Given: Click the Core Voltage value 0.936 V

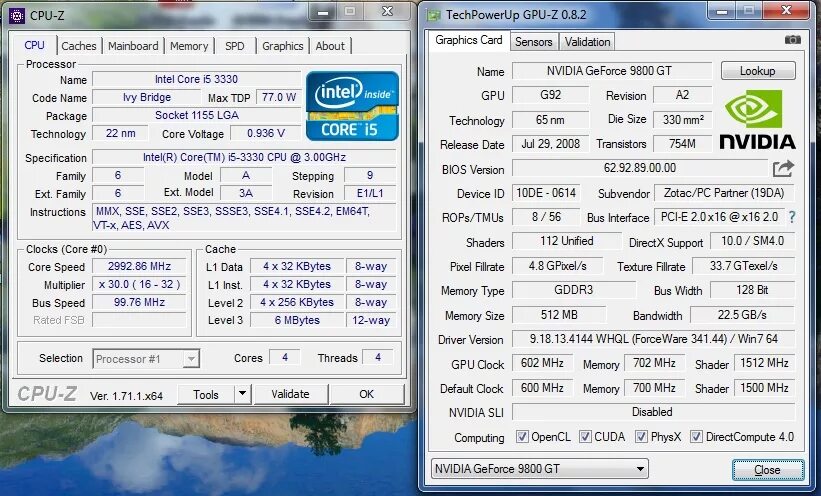Looking at the screenshot, I should click(x=266, y=133).
